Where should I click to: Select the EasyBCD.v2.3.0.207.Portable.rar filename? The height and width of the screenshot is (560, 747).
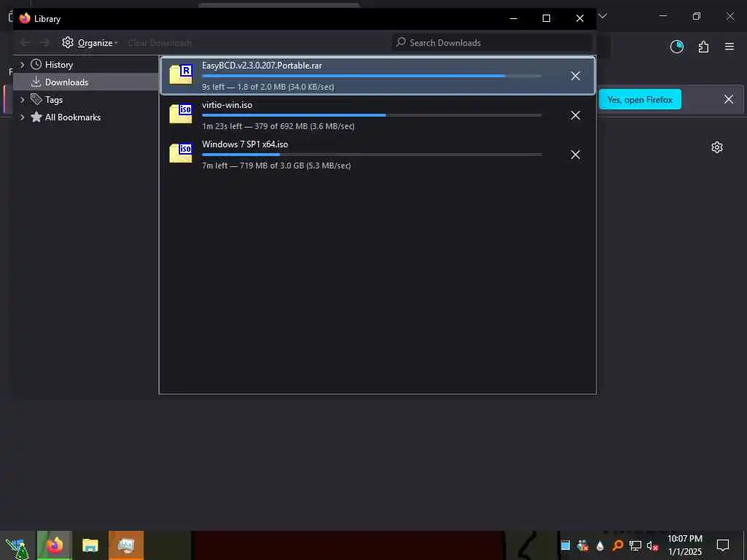pyautogui.click(x=262, y=66)
